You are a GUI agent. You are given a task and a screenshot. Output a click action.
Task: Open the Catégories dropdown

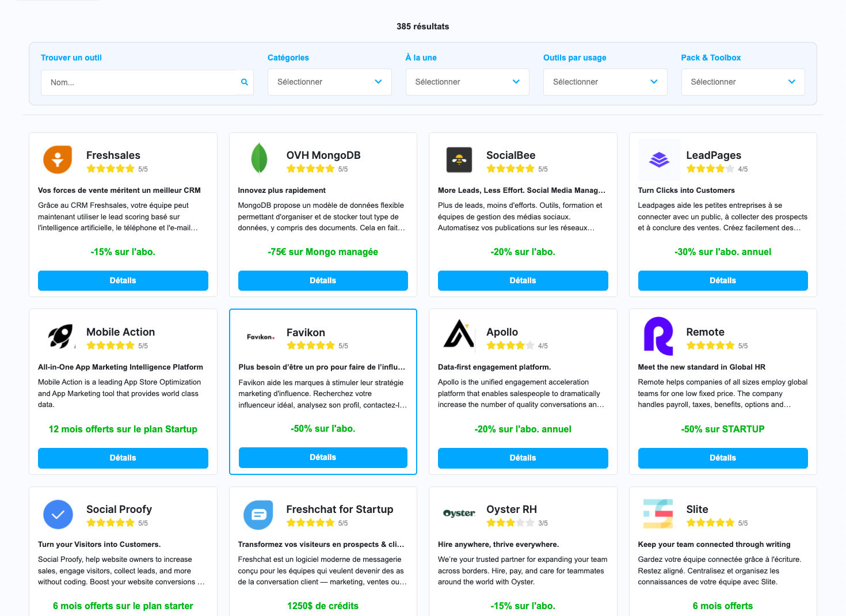pos(329,82)
